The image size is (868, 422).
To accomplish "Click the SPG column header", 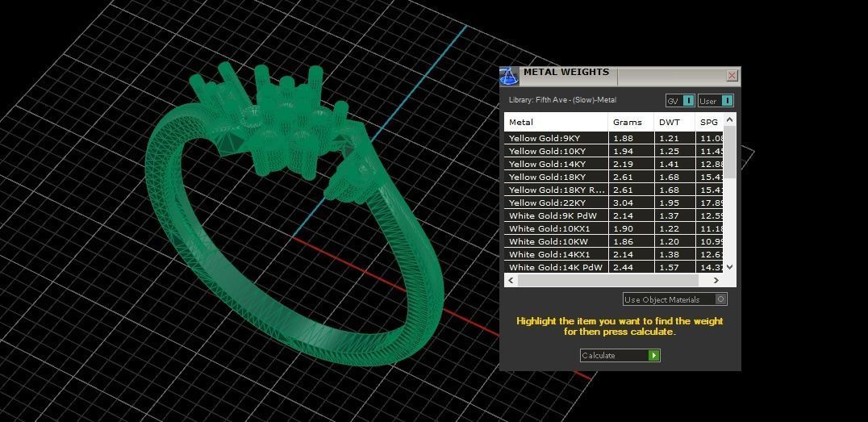I will (x=709, y=123).
